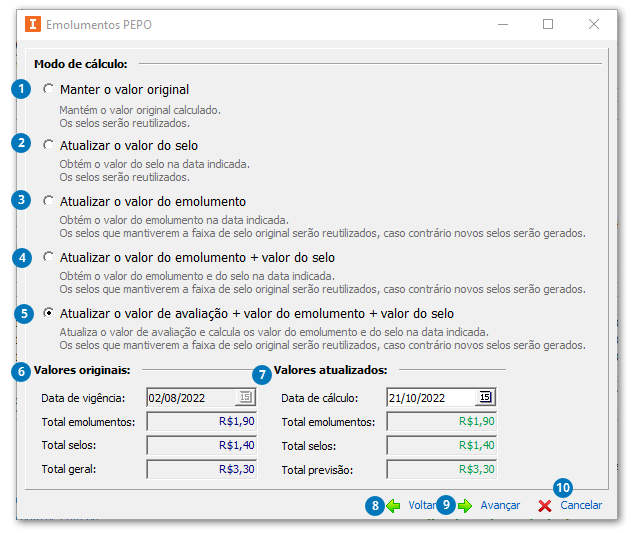The height and width of the screenshot is (533, 631).
Task: Choose "Atualizar o valor do emolumento" radio
Action: tap(48, 201)
